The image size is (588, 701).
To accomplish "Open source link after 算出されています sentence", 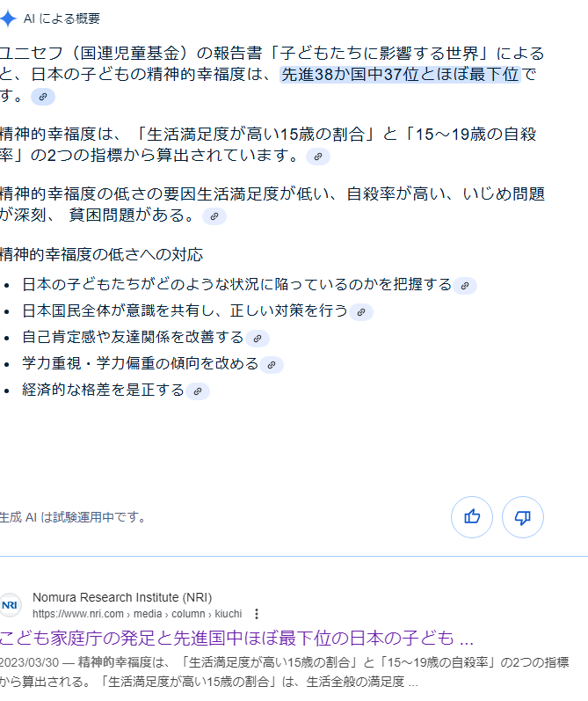I will (x=318, y=157).
